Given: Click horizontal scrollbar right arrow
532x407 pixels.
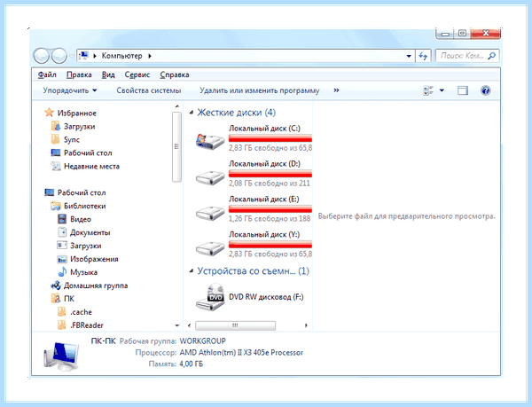Looking at the screenshot, I should click(x=306, y=325).
